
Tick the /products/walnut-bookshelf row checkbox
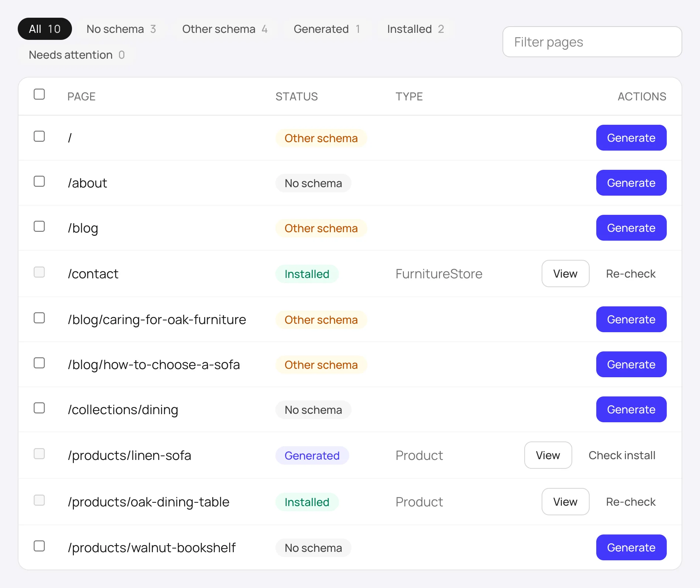[39, 546]
